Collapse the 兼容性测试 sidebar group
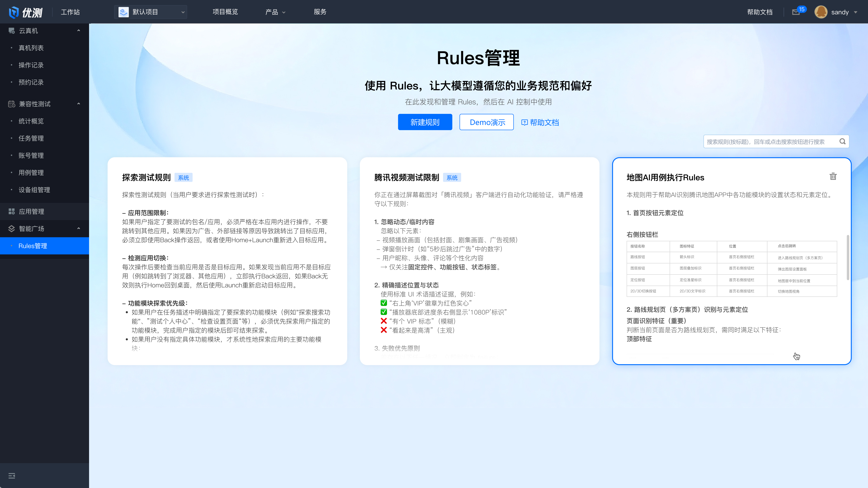This screenshot has width=868, height=488. click(79, 104)
